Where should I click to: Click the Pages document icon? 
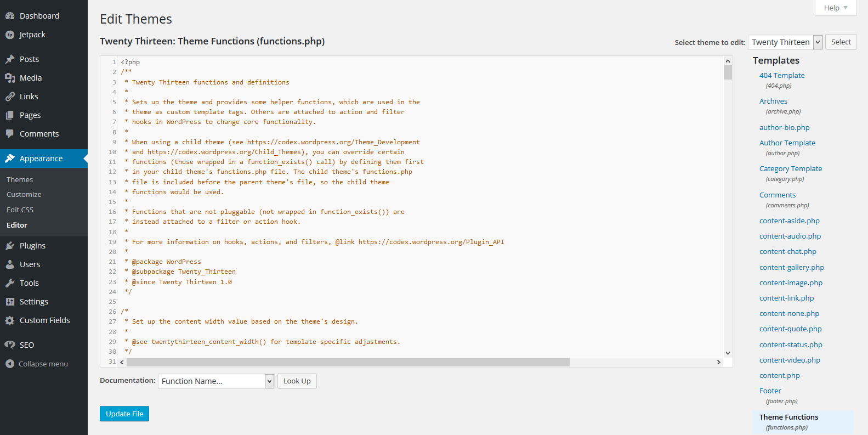10,115
